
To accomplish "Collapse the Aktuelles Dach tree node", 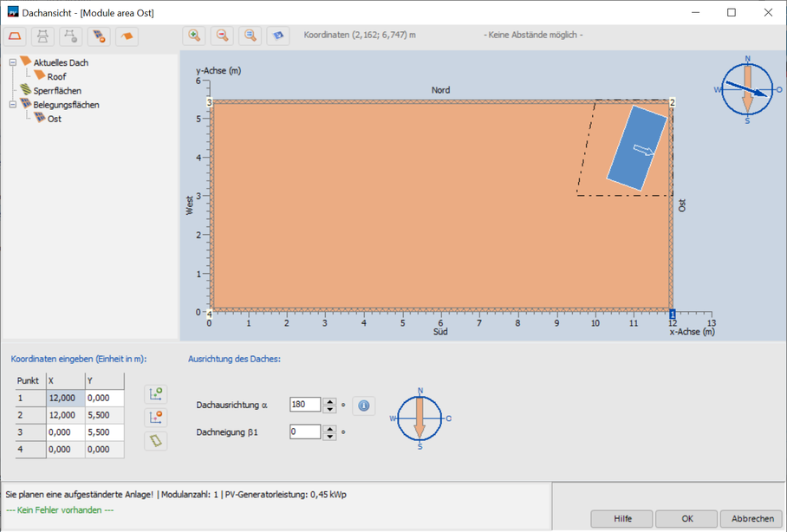I will click(12, 62).
